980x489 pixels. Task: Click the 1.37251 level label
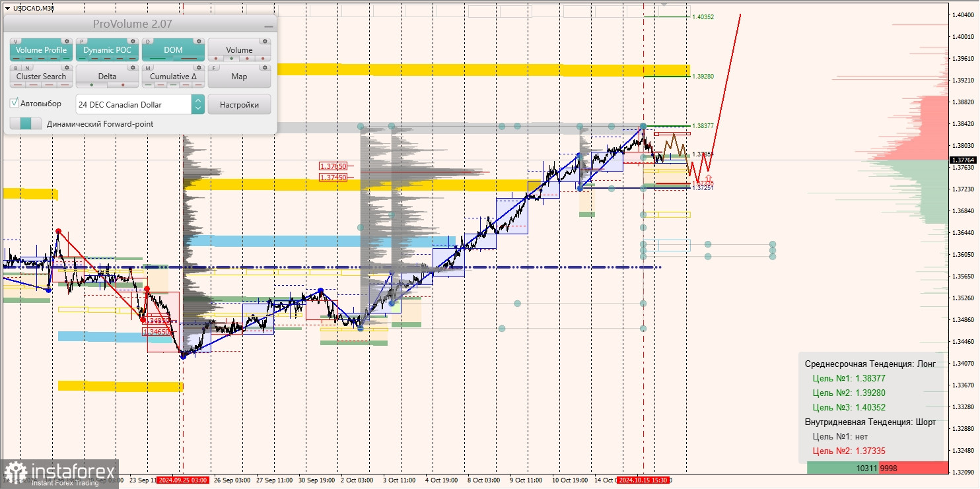click(x=703, y=188)
